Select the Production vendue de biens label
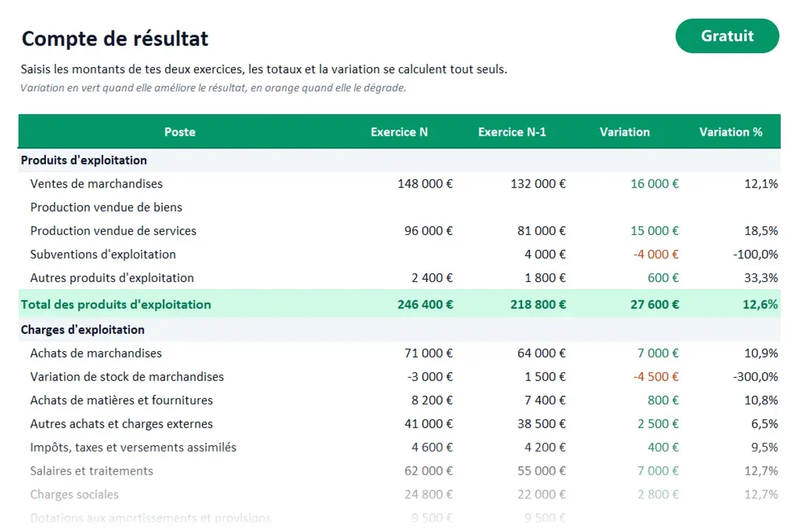Image resolution: width=798 pixels, height=532 pixels. pos(106,207)
